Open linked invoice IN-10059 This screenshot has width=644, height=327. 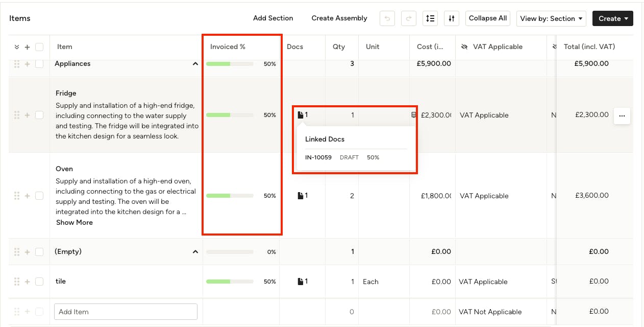[x=318, y=157]
